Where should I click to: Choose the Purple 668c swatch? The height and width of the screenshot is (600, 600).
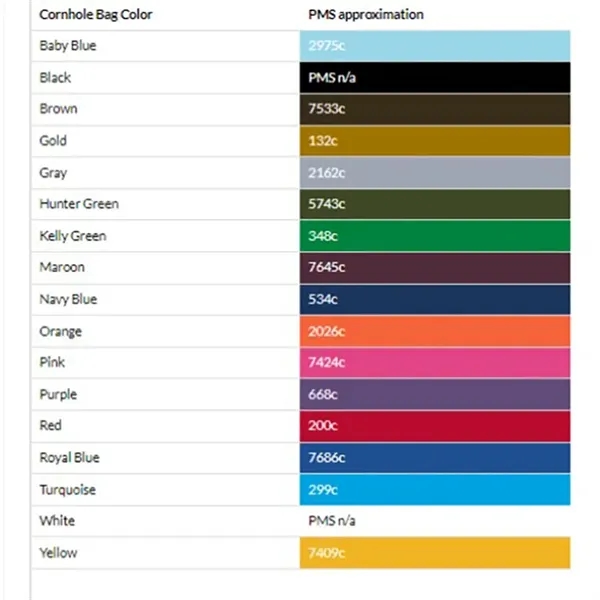pyautogui.click(x=435, y=394)
